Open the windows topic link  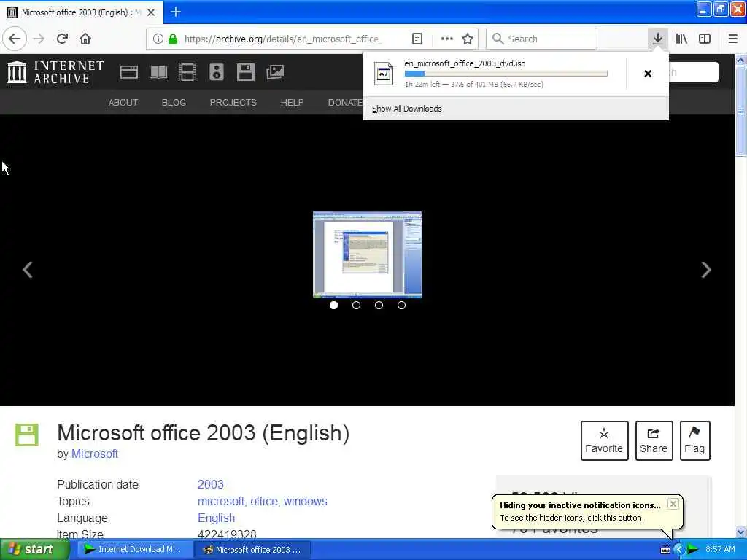(x=306, y=502)
